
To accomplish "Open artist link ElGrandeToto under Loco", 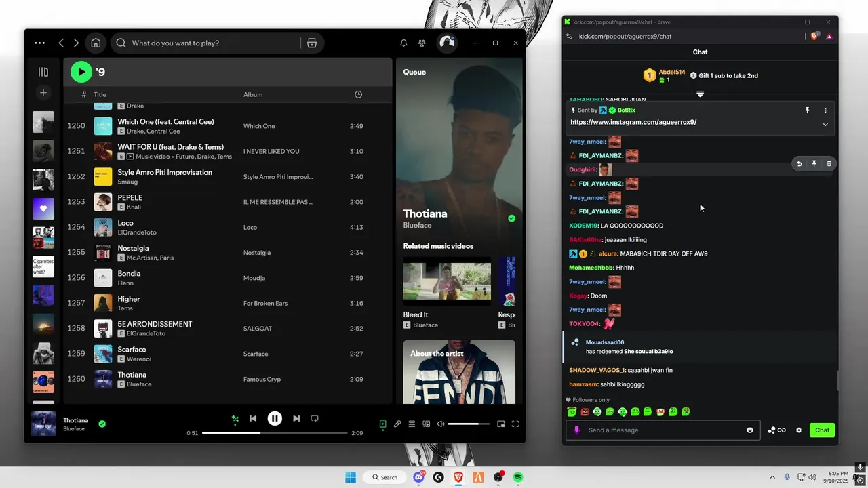I will 137,232.
